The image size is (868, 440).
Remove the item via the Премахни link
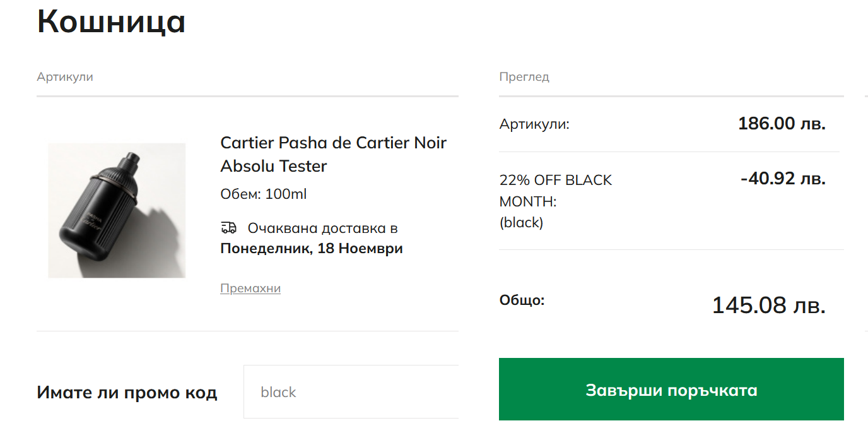click(x=250, y=288)
